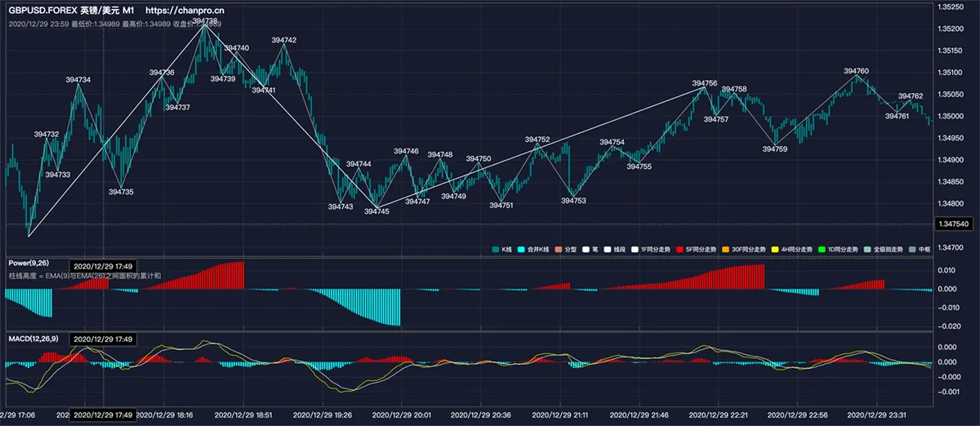
Task: Click trough label 394743
Action: point(341,206)
